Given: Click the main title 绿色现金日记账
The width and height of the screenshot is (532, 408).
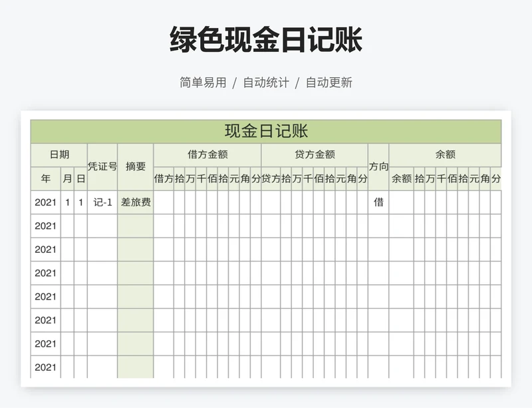Looking at the screenshot, I should pos(266,39).
